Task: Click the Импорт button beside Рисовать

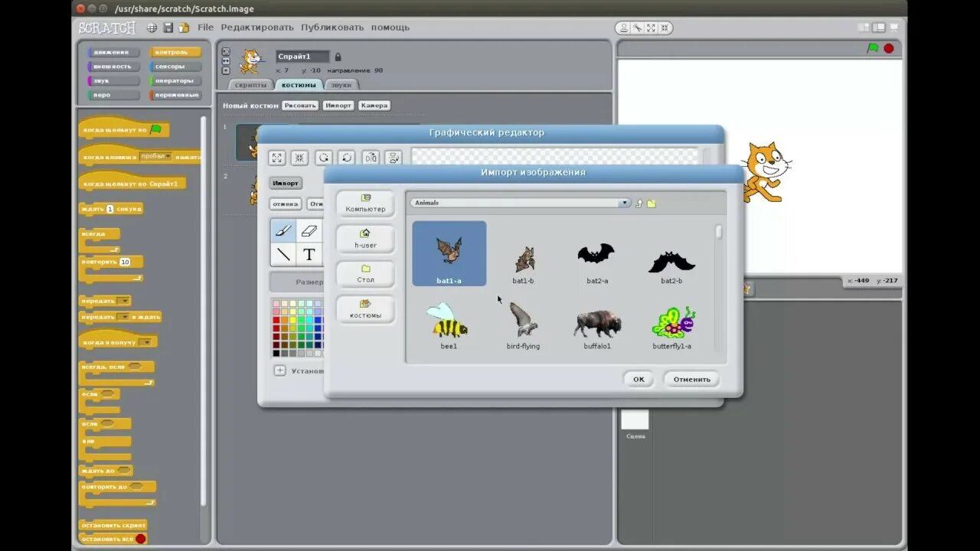Action: tap(338, 106)
